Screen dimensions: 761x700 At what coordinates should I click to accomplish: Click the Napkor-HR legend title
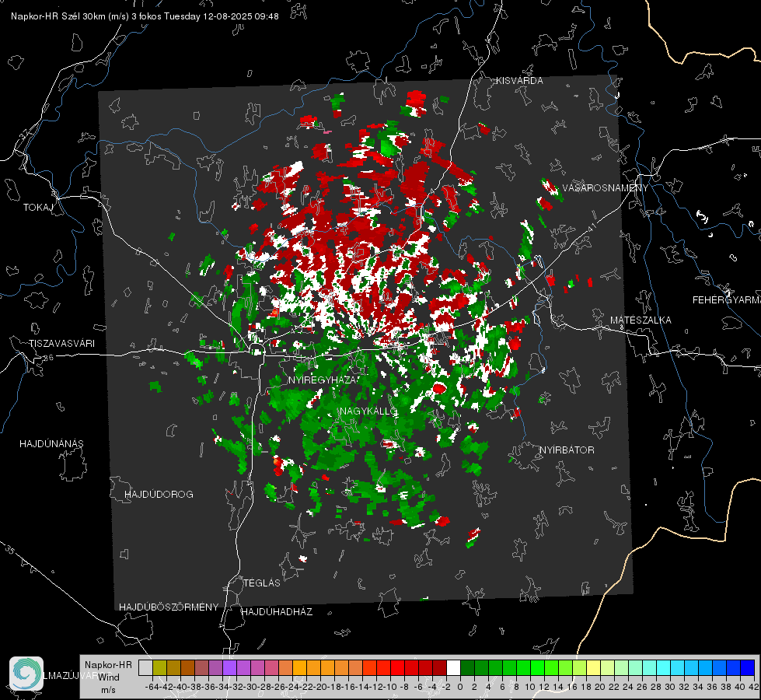click(x=108, y=665)
